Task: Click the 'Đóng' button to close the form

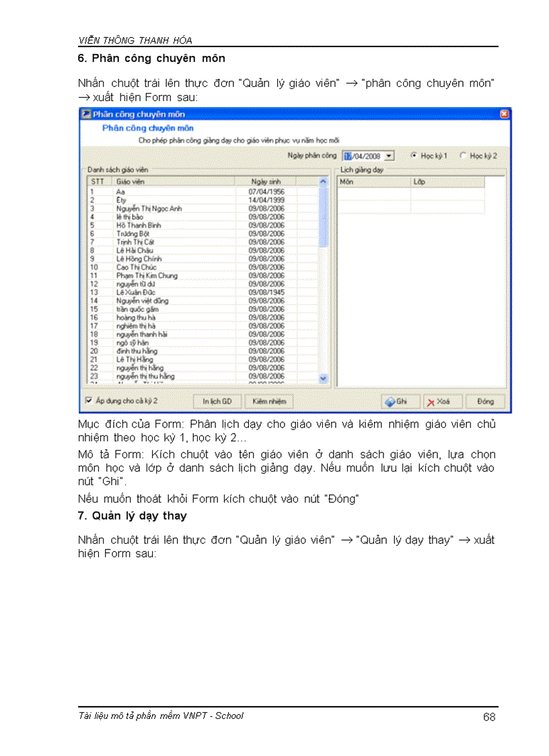Action: tap(484, 401)
